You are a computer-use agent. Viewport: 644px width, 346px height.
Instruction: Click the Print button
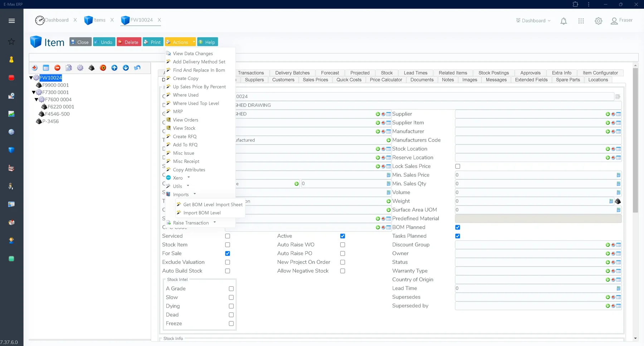pyautogui.click(x=153, y=42)
